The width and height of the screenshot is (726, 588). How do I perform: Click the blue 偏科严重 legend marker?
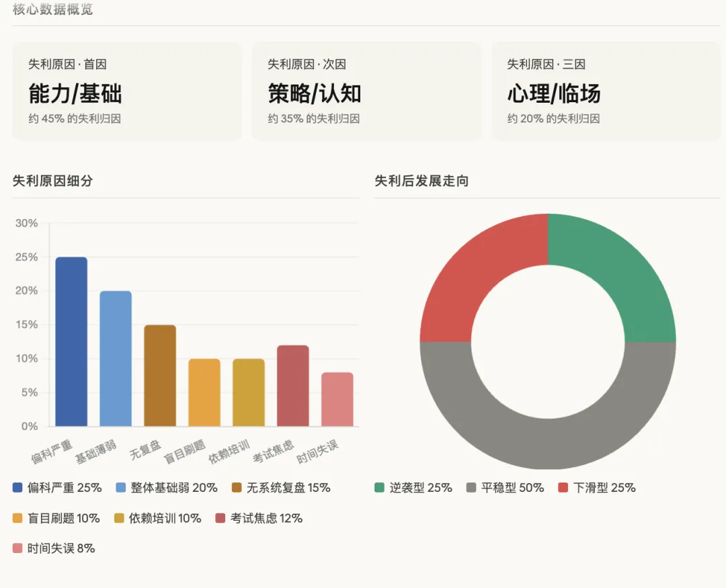pyautogui.click(x=16, y=488)
